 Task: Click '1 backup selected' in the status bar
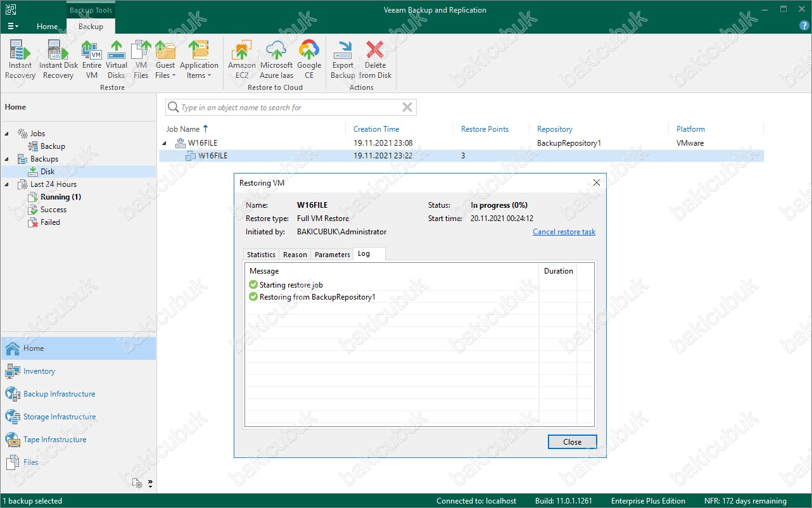[x=32, y=501]
